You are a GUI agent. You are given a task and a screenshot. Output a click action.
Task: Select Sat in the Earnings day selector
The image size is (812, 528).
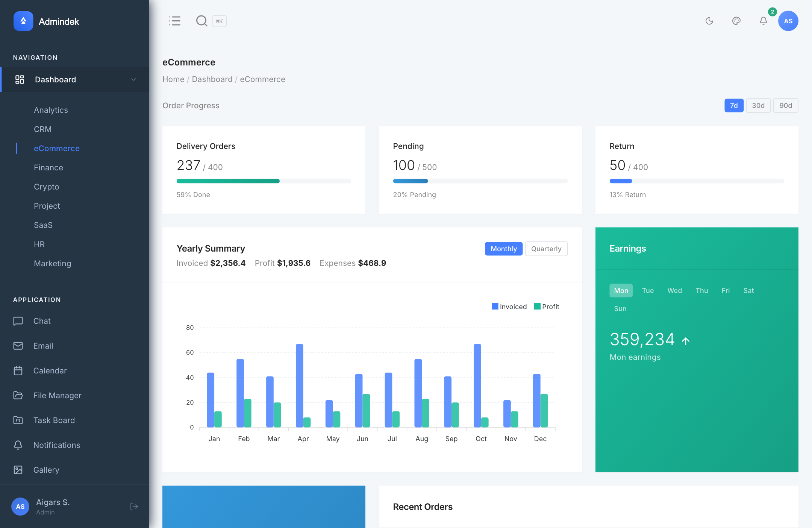(748, 290)
